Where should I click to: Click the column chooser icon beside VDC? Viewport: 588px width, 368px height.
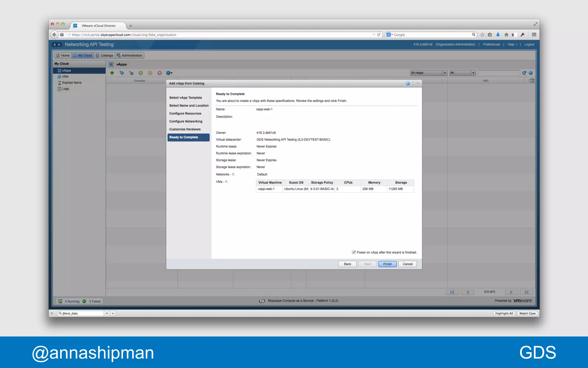pos(532,81)
